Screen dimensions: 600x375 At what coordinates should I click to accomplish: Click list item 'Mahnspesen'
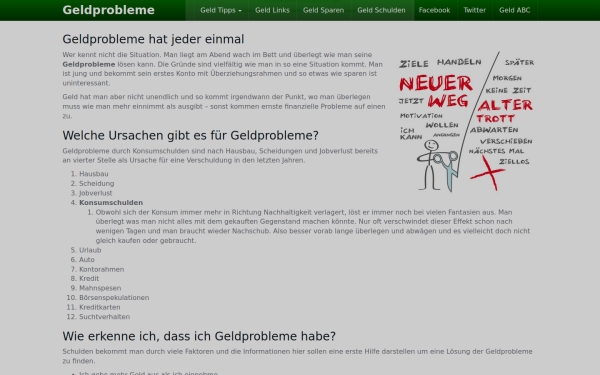coord(100,288)
